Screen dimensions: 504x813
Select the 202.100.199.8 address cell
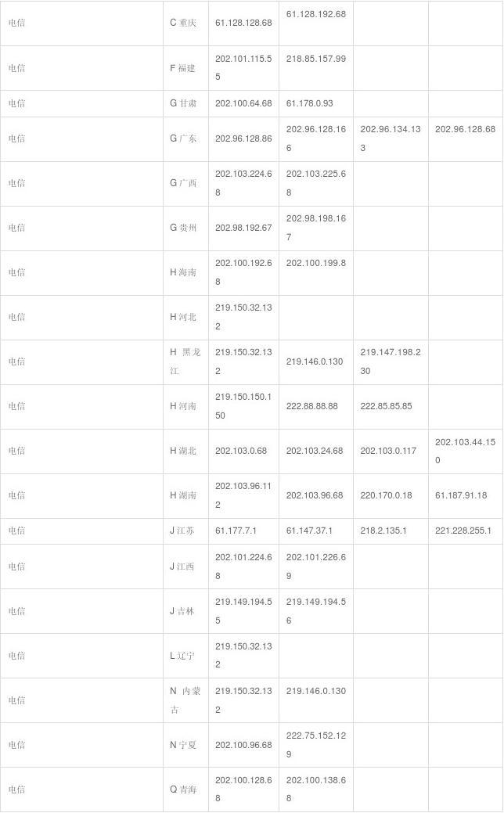coord(315,263)
